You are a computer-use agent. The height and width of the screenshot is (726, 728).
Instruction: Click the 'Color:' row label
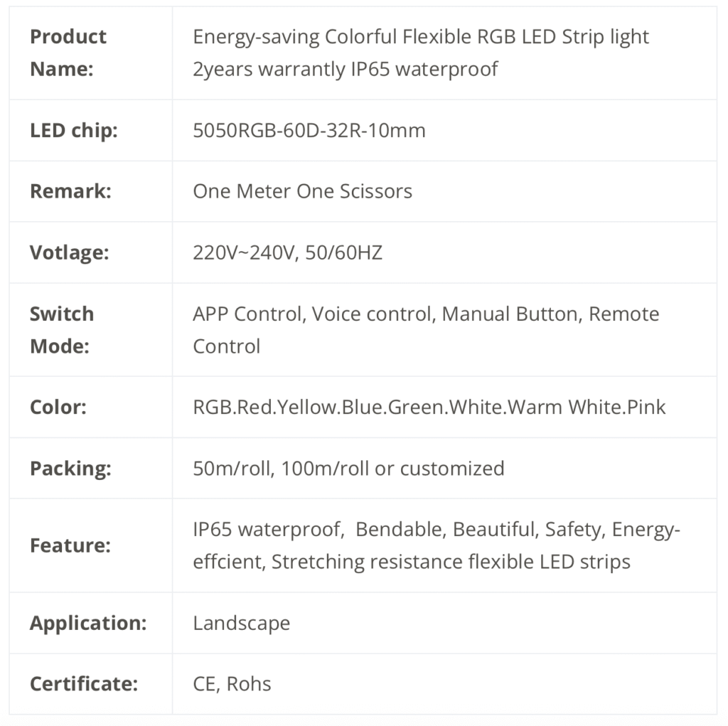tap(58, 407)
